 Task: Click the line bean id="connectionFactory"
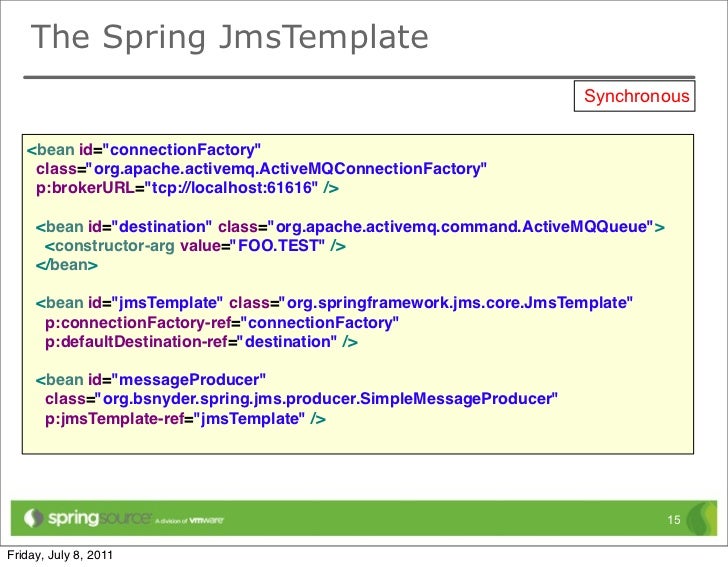click(x=144, y=150)
